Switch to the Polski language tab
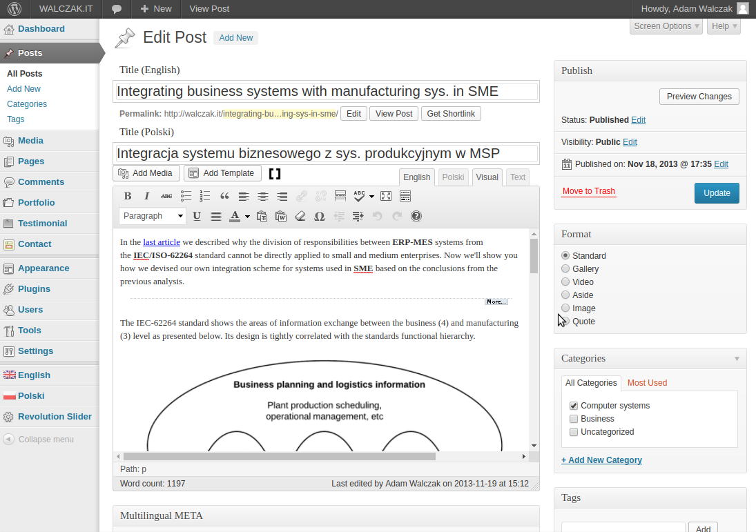Image resolution: width=756 pixels, height=532 pixels. [x=453, y=177]
